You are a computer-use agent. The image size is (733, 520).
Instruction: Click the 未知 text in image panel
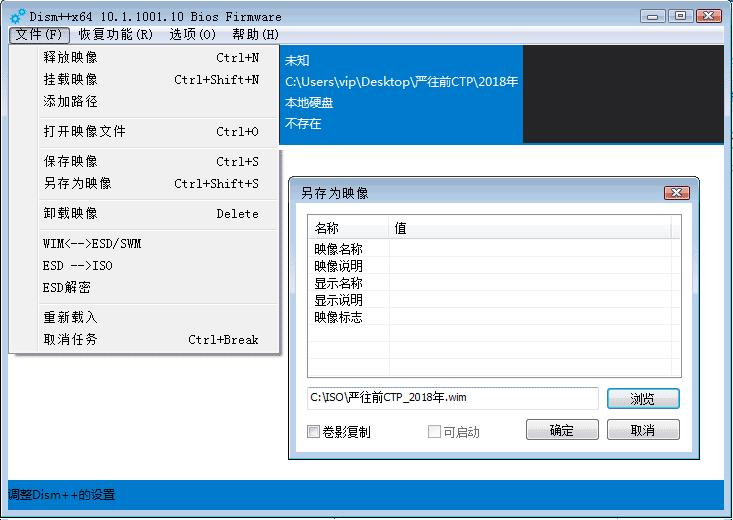click(297, 60)
